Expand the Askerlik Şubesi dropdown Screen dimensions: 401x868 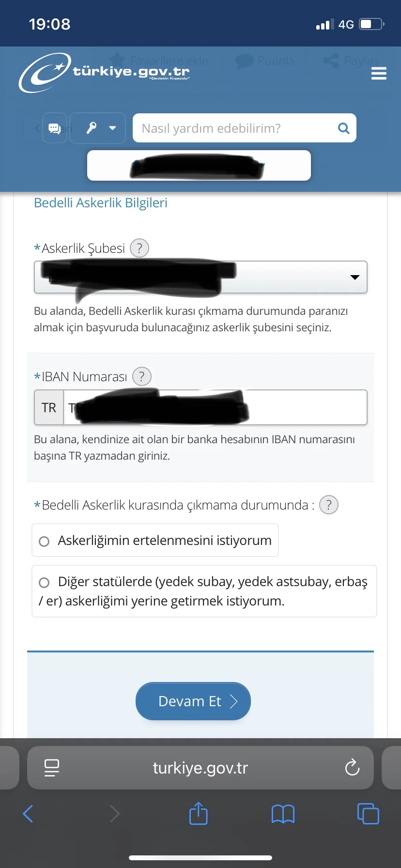[355, 277]
